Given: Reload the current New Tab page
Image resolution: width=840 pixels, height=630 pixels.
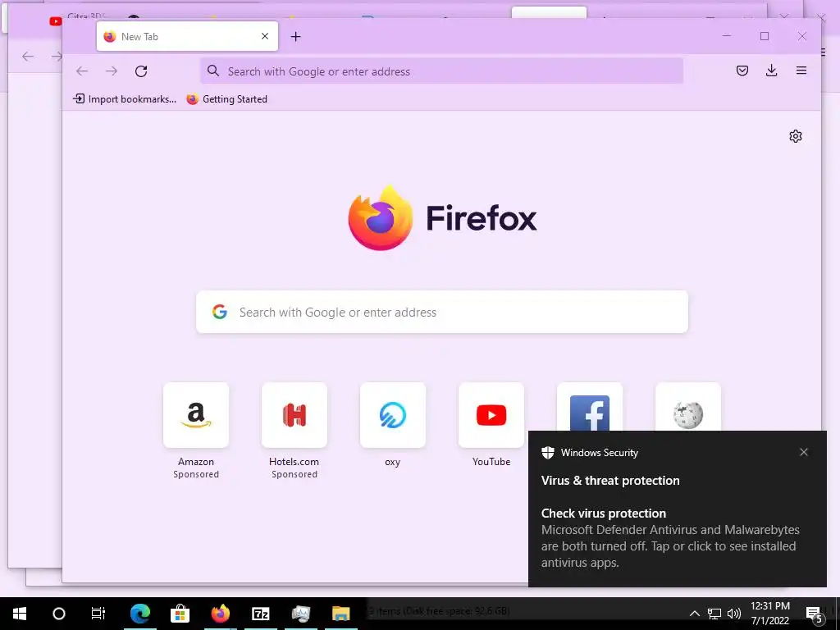Looking at the screenshot, I should click(x=141, y=71).
